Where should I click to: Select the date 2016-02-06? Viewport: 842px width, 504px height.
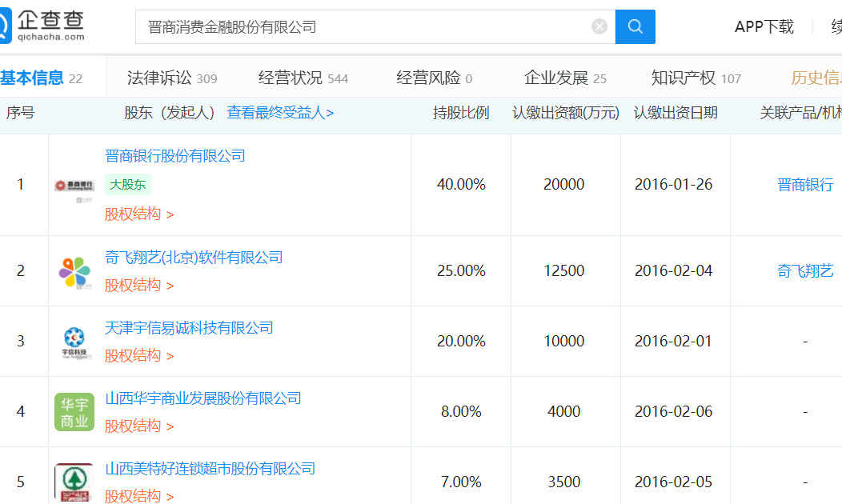tap(673, 412)
